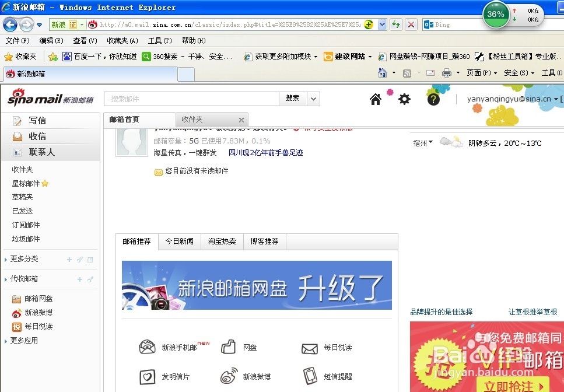
Task: Switch to the 邮箱首页 tab
Action: point(139,120)
